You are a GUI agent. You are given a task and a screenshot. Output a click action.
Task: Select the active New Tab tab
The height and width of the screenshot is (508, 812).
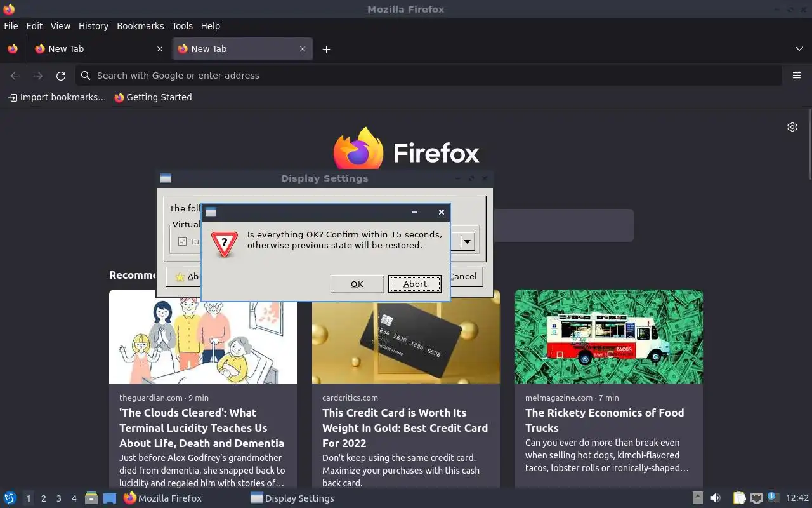point(242,49)
